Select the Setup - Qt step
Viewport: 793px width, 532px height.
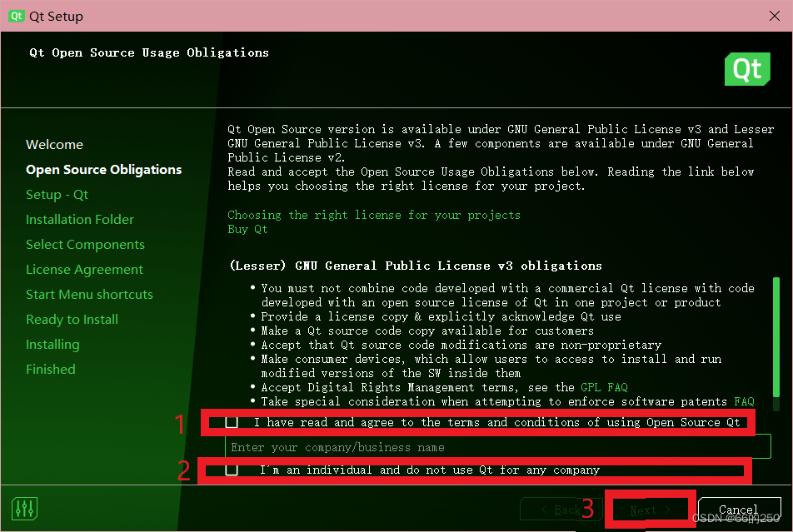(x=57, y=195)
